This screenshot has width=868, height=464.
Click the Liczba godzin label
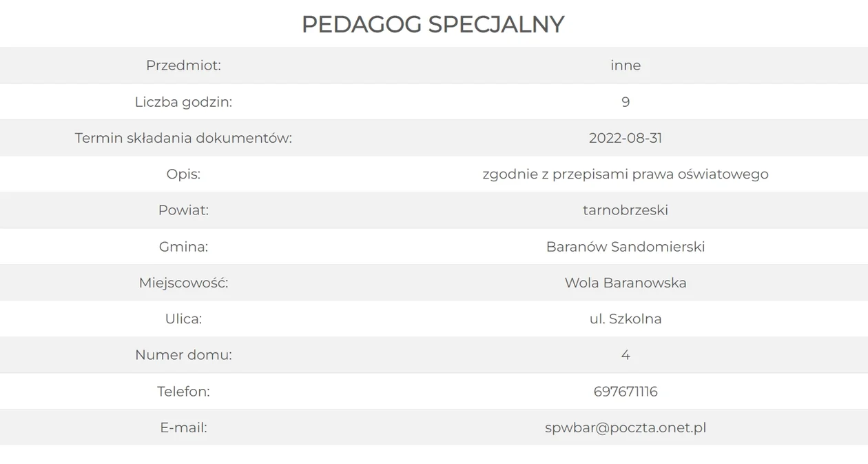(183, 102)
